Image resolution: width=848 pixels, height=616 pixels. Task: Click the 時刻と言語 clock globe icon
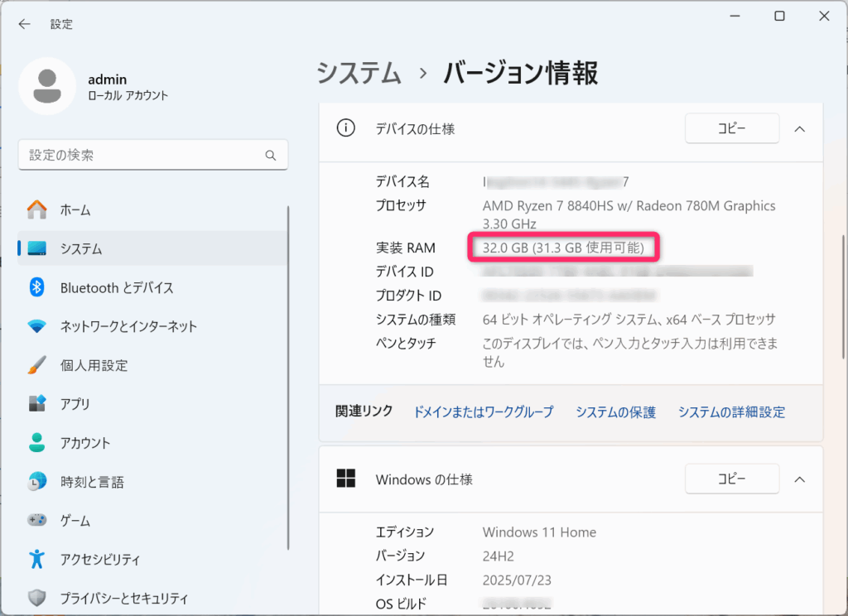coord(36,481)
